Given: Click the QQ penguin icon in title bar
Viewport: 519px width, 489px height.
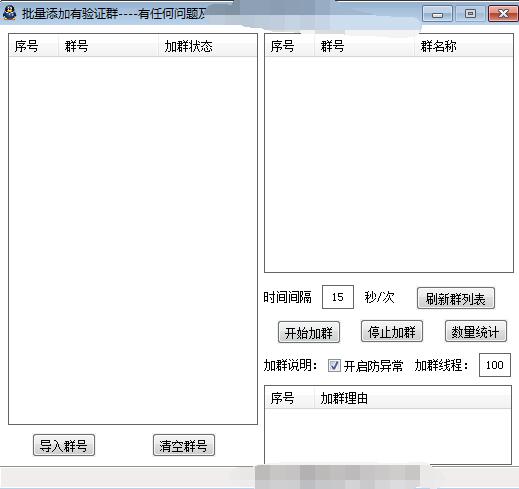Looking at the screenshot, I should point(9,13).
